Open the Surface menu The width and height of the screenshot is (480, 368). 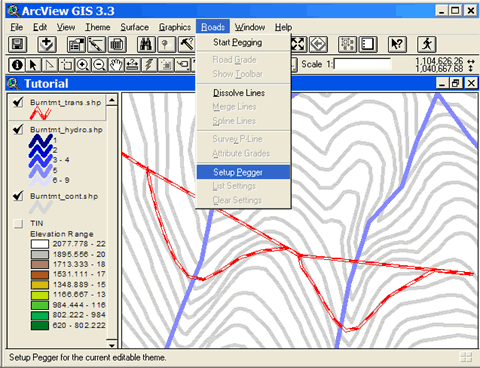pos(134,27)
